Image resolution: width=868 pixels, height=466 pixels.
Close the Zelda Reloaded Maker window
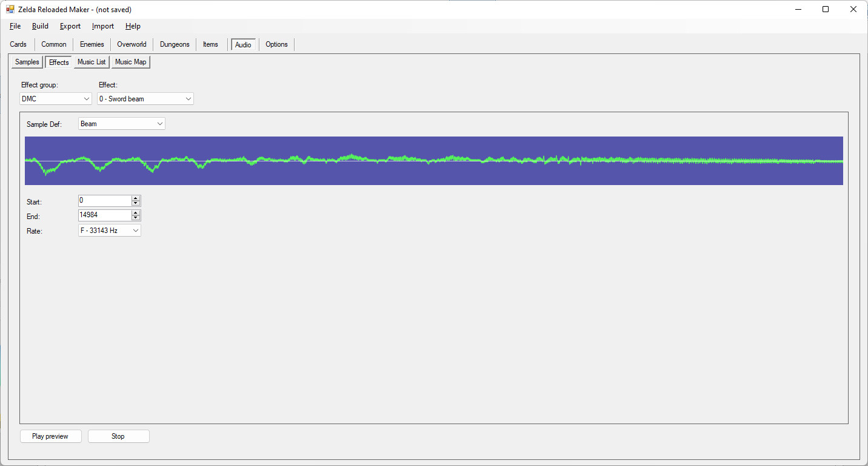tap(853, 9)
